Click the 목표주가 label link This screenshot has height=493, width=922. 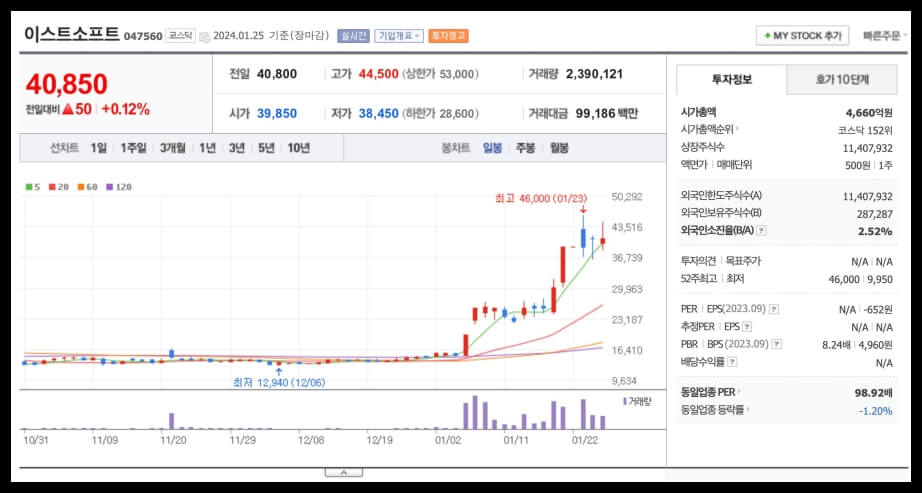(x=743, y=261)
